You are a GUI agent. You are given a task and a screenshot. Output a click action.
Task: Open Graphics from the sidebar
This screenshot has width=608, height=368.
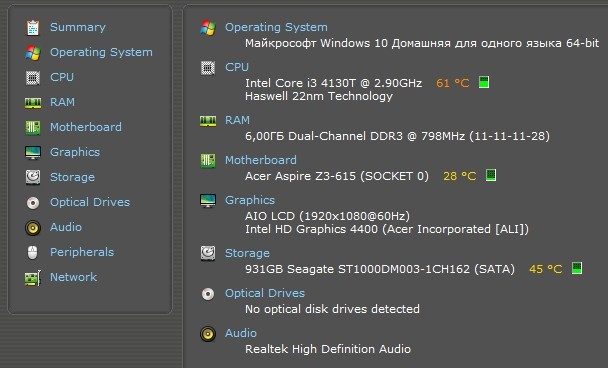75,152
